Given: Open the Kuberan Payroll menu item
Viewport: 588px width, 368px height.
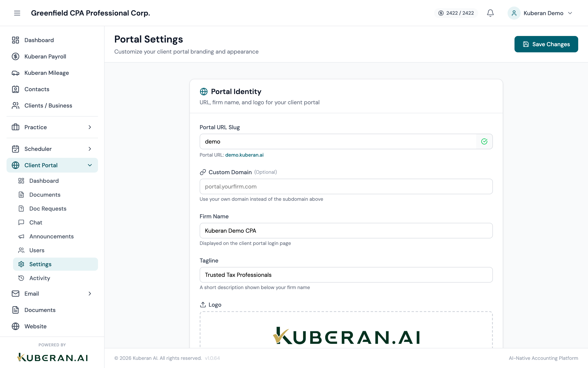Looking at the screenshot, I should click(x=52, y=56).
